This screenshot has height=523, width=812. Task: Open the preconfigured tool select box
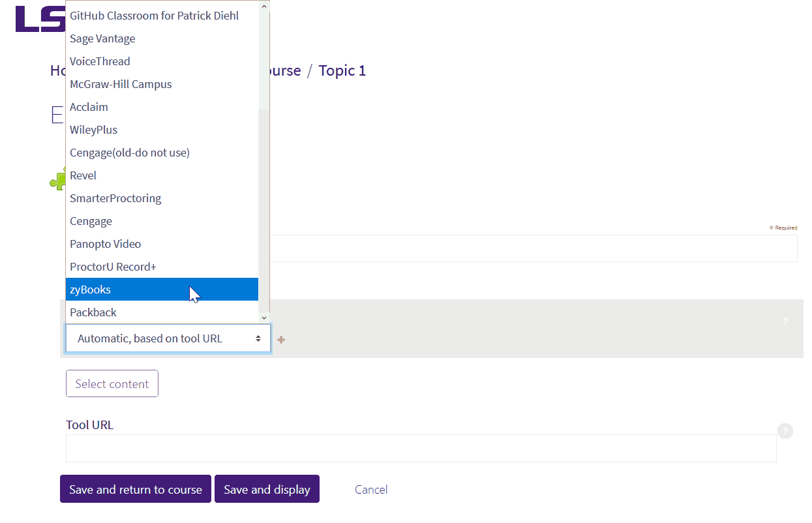pyautogui.click(x=168, y=338)
